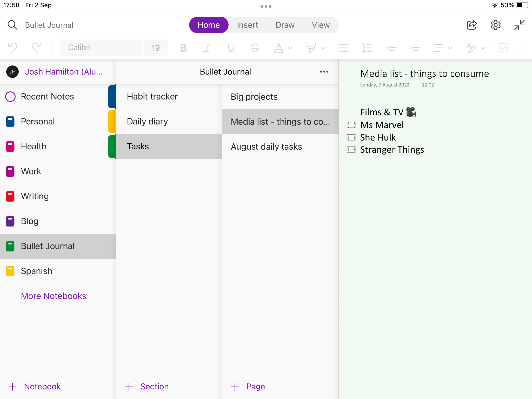Open the Calibri font name box

click(101, 48)
